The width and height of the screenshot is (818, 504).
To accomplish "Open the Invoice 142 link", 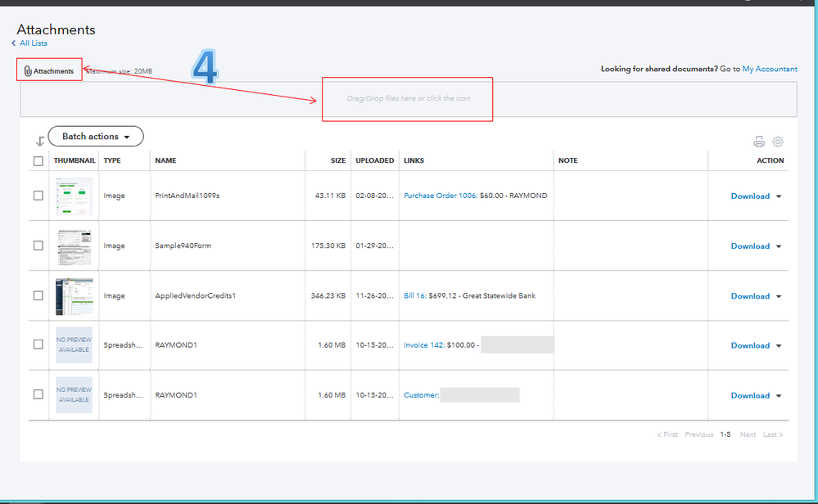I will pos(424,345).
